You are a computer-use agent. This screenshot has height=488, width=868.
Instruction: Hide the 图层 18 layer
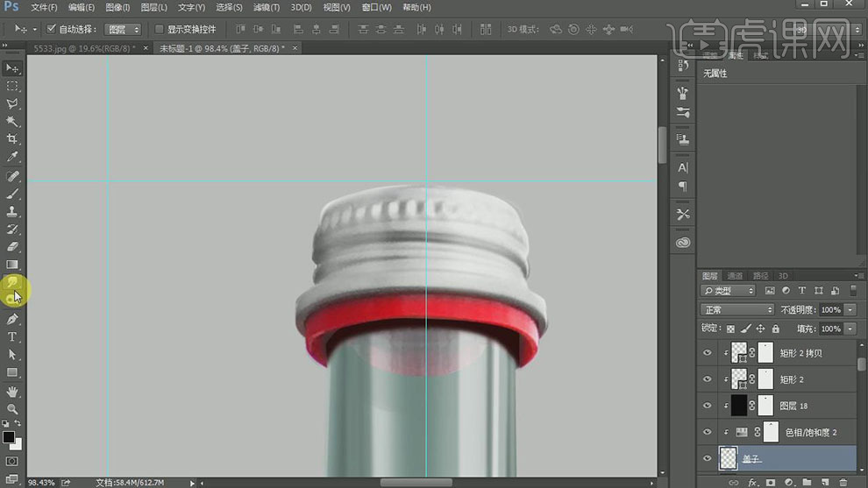coord(707,406)
